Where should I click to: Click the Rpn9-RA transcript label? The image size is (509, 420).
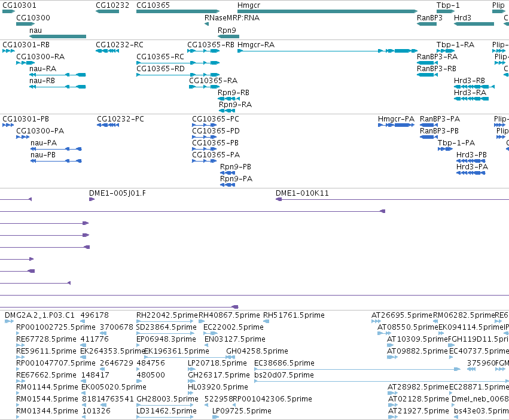(x=235, y=105)
